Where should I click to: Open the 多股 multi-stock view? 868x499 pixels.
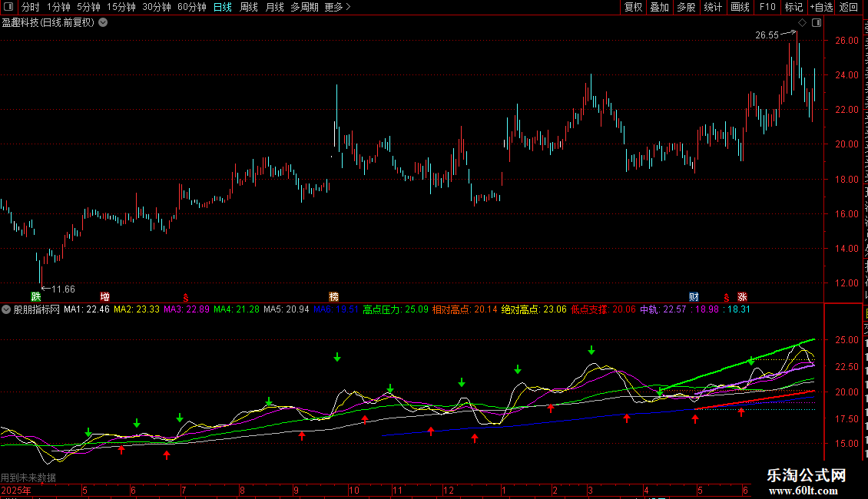[687, 7]
